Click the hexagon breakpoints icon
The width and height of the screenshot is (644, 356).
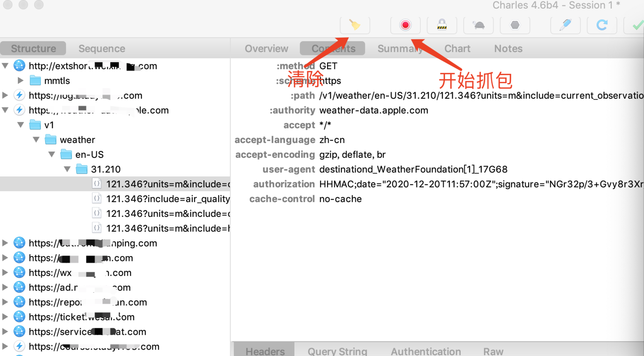[x=515, y=25]
